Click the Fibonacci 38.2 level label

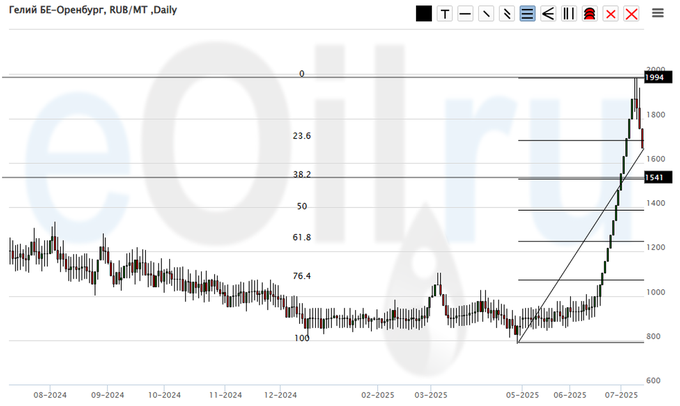tap(302, 174)
